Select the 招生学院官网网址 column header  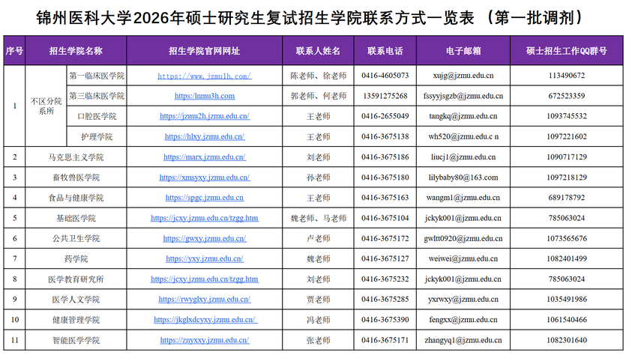point(204,51)
